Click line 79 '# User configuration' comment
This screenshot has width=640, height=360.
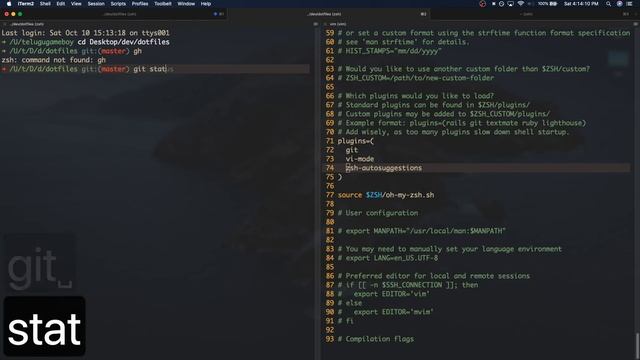point(378,213)
